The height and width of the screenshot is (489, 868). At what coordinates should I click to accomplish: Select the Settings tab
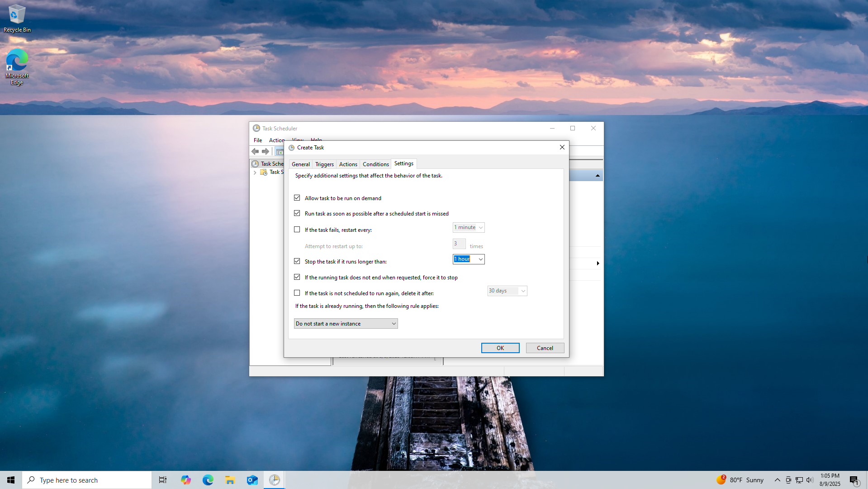pyautogui.click(x=404, y=163)
